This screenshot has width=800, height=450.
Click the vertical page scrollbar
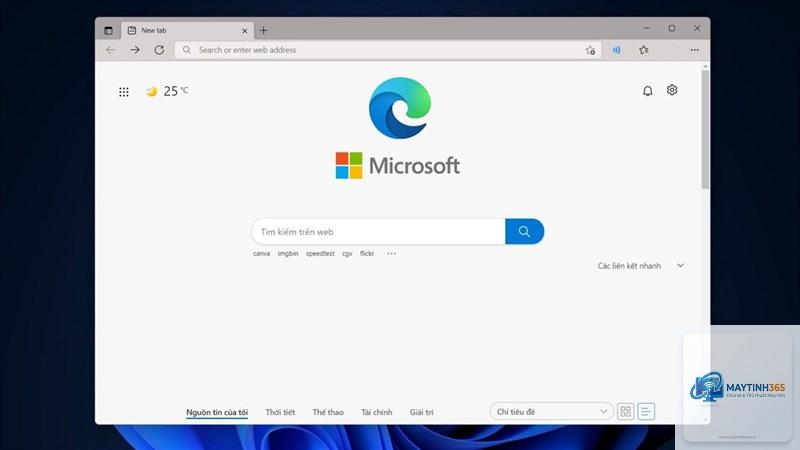click(705, 130)
